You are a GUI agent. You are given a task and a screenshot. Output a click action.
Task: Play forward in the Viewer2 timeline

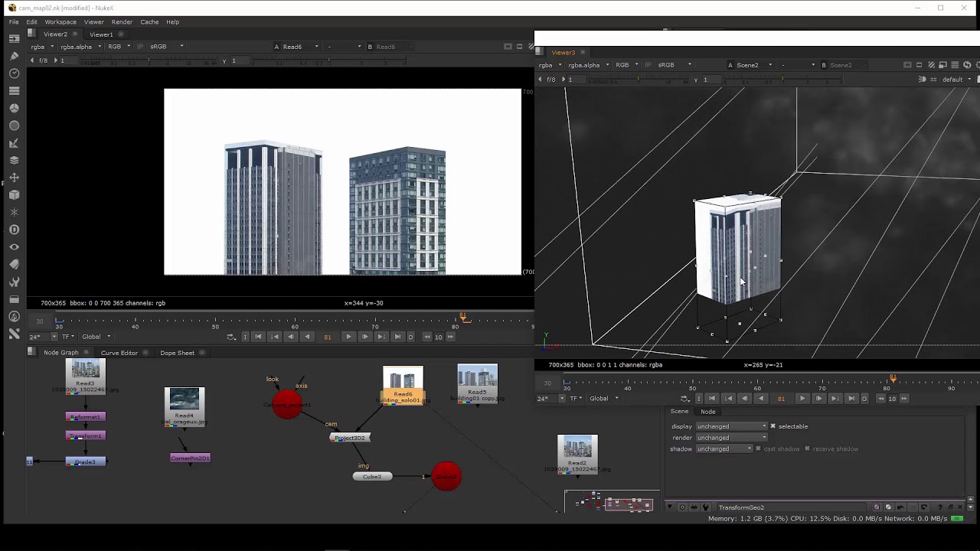(348, 337)
